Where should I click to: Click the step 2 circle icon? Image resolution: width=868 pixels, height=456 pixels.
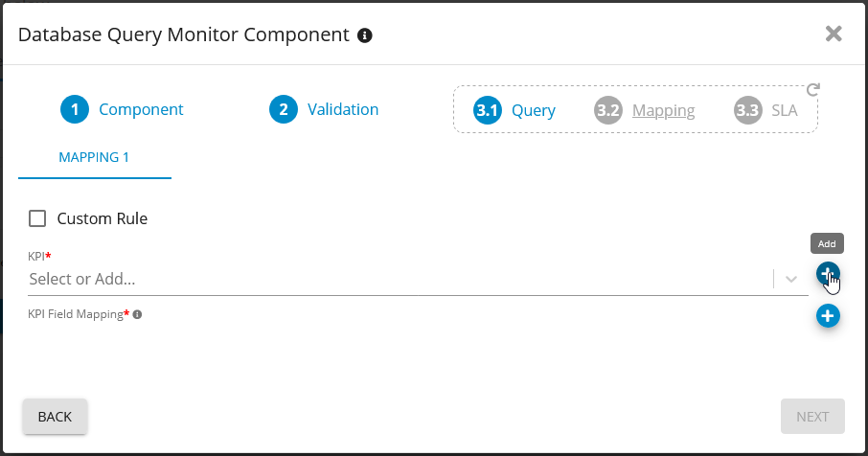coord(283,109)
